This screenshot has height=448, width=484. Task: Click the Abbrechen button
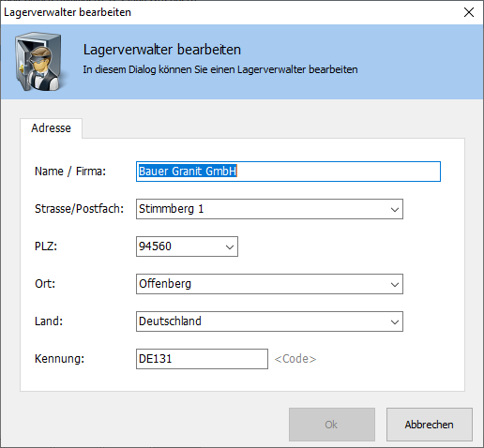click(x=430, y=425)
